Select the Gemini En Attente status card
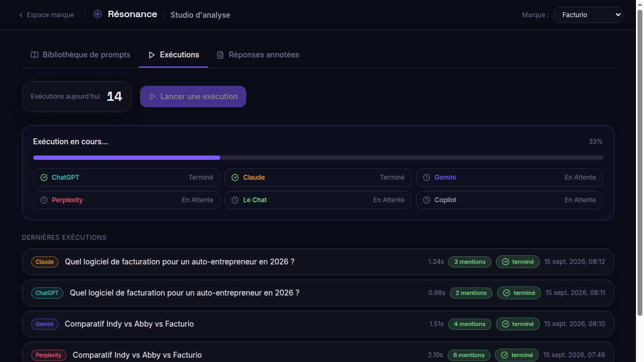Viewport: 644px width, 362px height. [x=509, y=178]
